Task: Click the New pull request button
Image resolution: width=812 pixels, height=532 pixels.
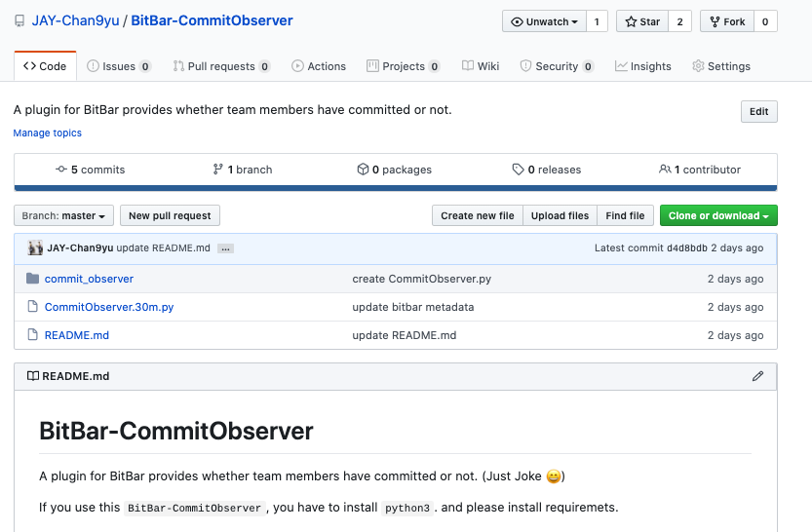Action: (170, 215)
